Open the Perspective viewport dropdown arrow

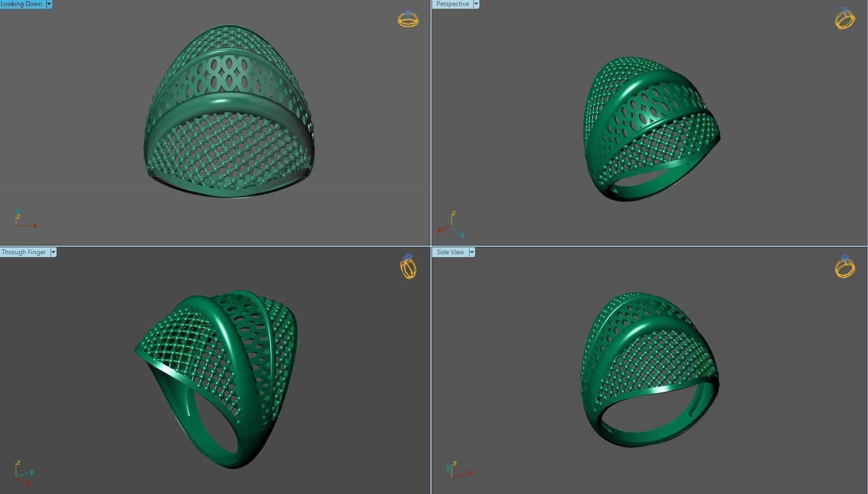coord(476,4)
